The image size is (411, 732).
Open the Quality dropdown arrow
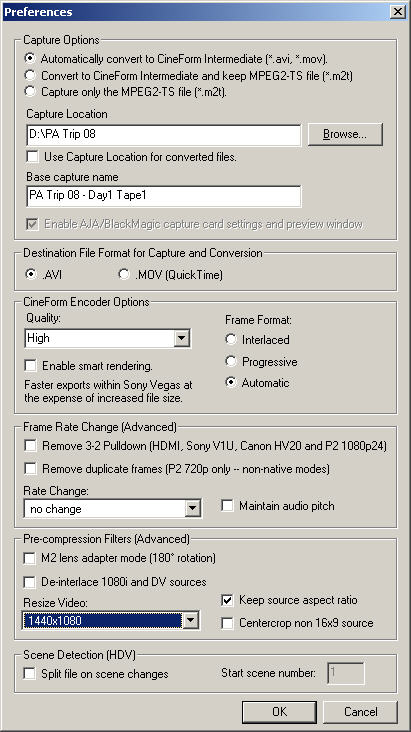181,338
